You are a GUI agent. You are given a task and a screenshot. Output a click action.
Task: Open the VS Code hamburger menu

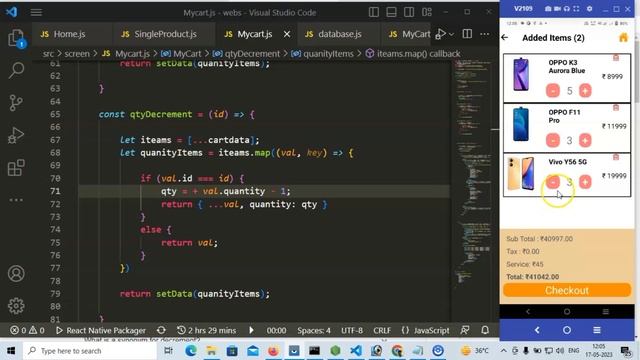[x=36, y=12]
